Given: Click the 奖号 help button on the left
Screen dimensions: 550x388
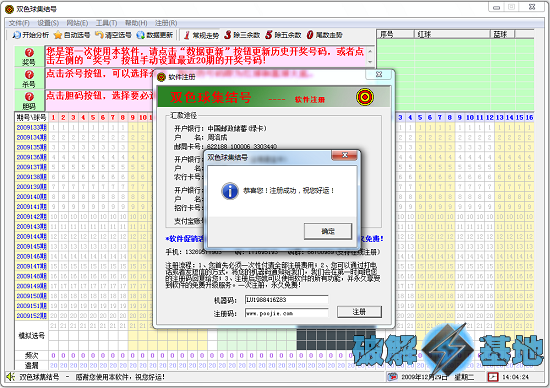Looking at the screenshot, I should pos(29,56).
